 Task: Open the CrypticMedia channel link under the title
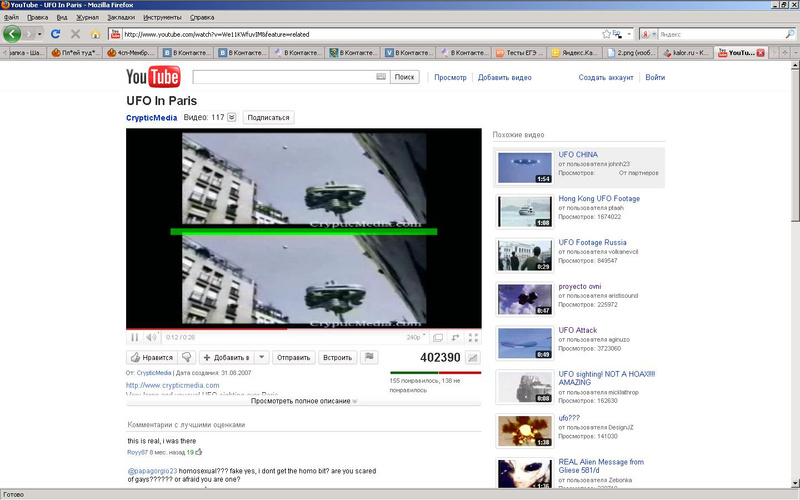pos(152,117)
